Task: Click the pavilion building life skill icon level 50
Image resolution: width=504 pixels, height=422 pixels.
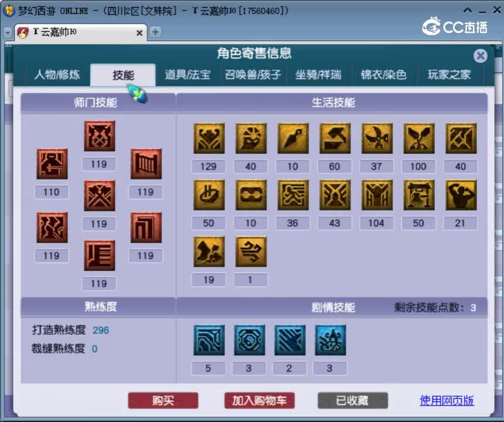Action: (419, 195)
